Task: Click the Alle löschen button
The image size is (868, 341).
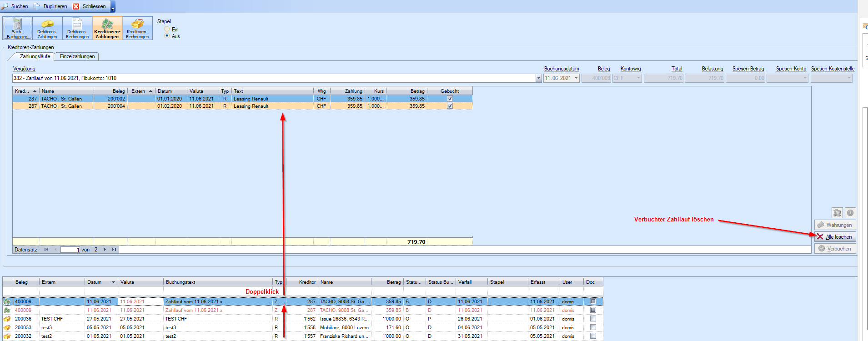Action: pyautogui.click(x=835, y=237)
